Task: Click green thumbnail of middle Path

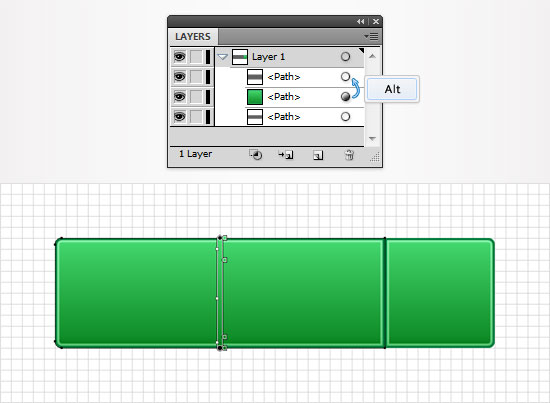Action: 255,97
